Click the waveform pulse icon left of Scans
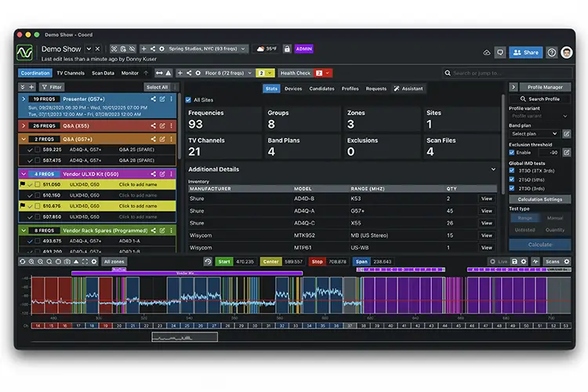The height and width of the screenshot is (392, 588). coord(535,261)
